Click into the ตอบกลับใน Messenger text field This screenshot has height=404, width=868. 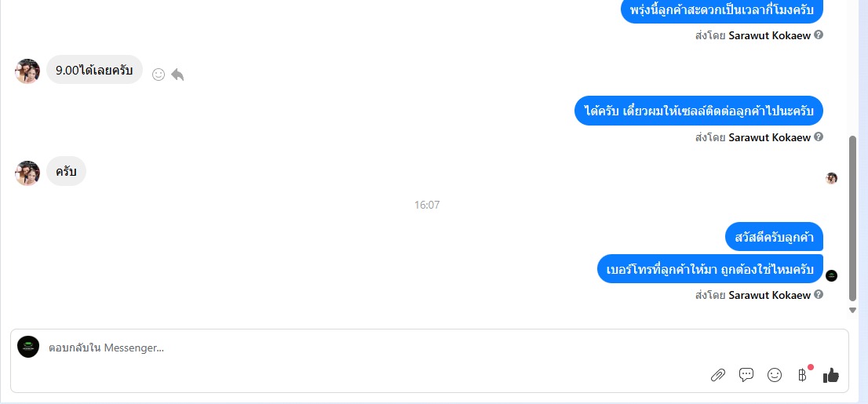point(377,348)
